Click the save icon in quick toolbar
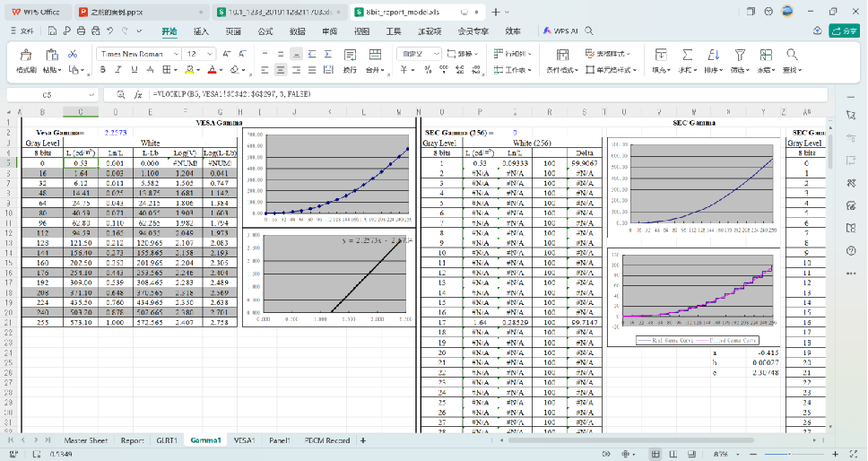Screen dimensions: 868x461 pos(52,31)
